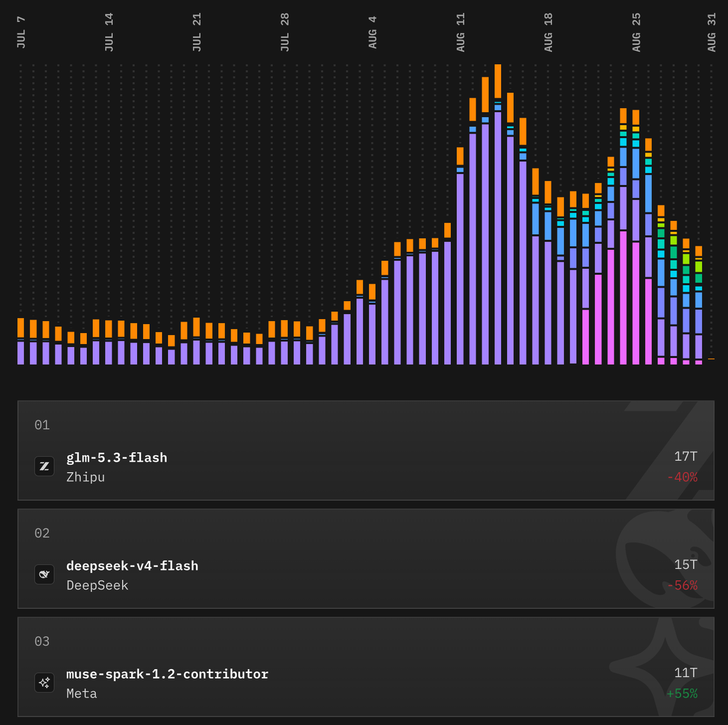Click the first bar below JUL 7

[x=21, y=341]
